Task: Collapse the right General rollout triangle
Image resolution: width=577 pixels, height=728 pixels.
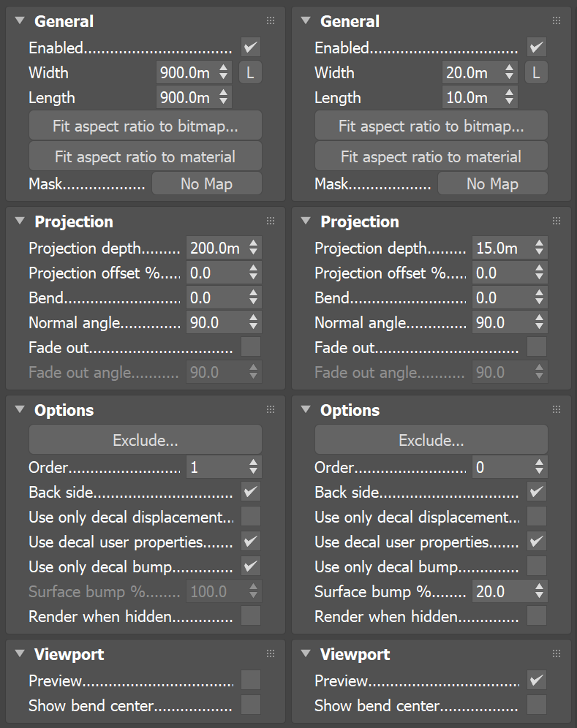Action: pos(305,21)
